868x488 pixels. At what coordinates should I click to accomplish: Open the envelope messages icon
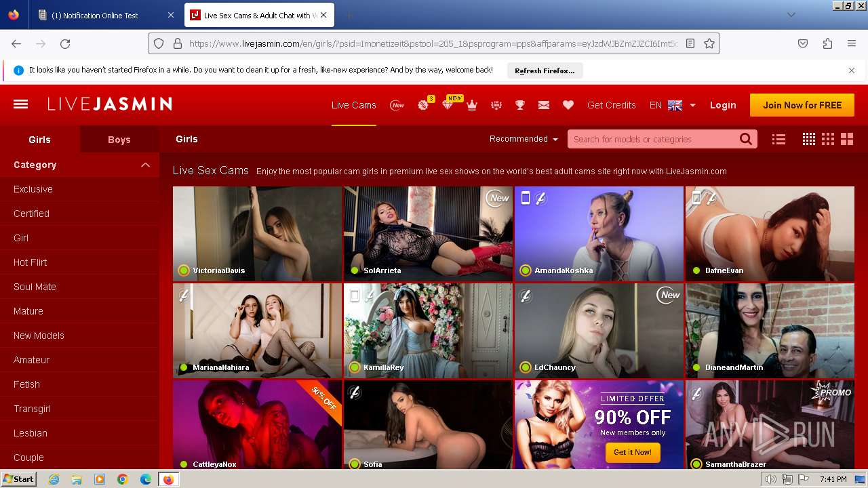[x=544, y=105]
